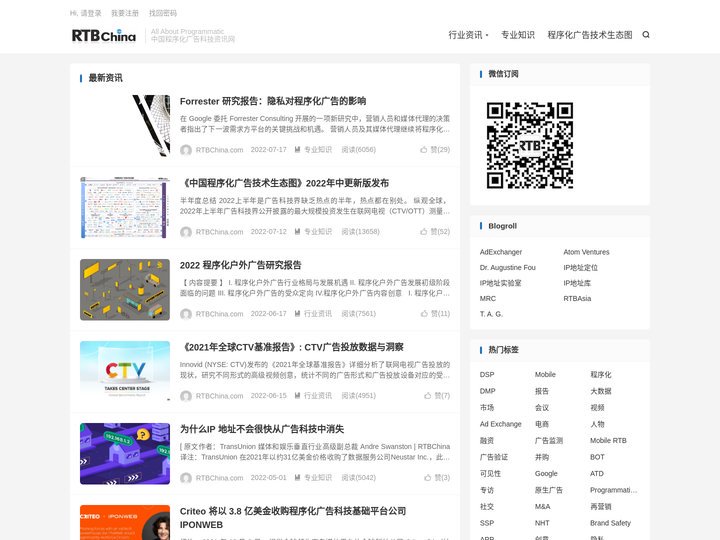Visit RTBAsia blogroll link
Screen dimensions: 720x540
(x=577, y=298)
